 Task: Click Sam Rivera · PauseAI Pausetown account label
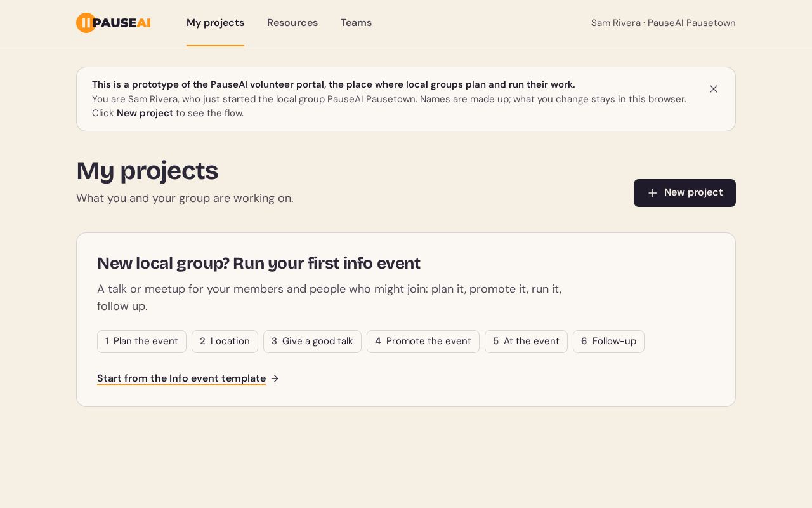pyautogui.click(x=664, y=23)
